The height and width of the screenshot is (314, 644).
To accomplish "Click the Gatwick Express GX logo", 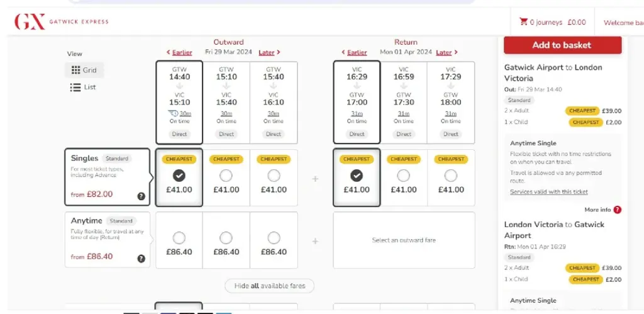I will point(30,22).
